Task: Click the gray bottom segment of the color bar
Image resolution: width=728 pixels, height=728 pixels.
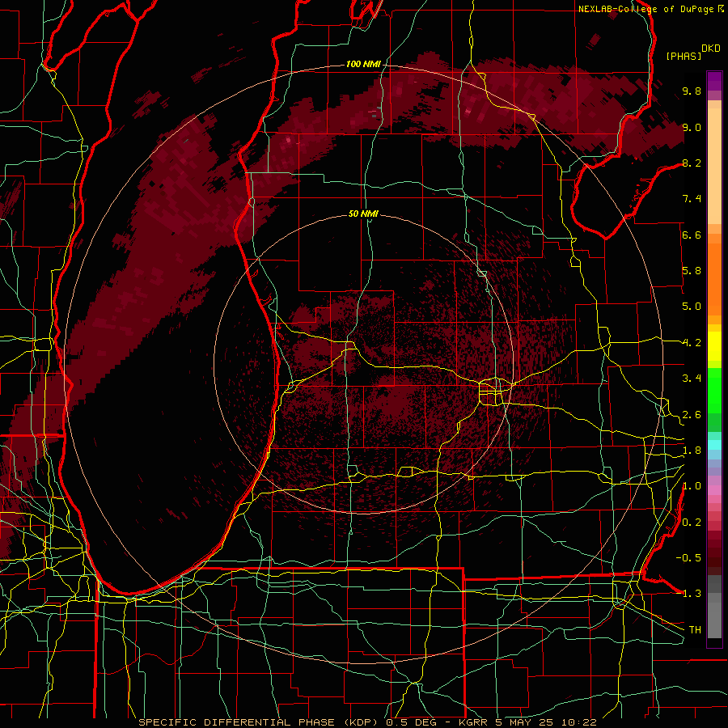Action: (x=714, y=617)
